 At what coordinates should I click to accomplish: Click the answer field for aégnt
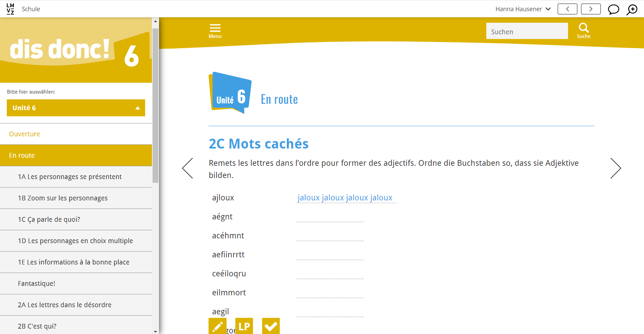click(x=330, y=217)
